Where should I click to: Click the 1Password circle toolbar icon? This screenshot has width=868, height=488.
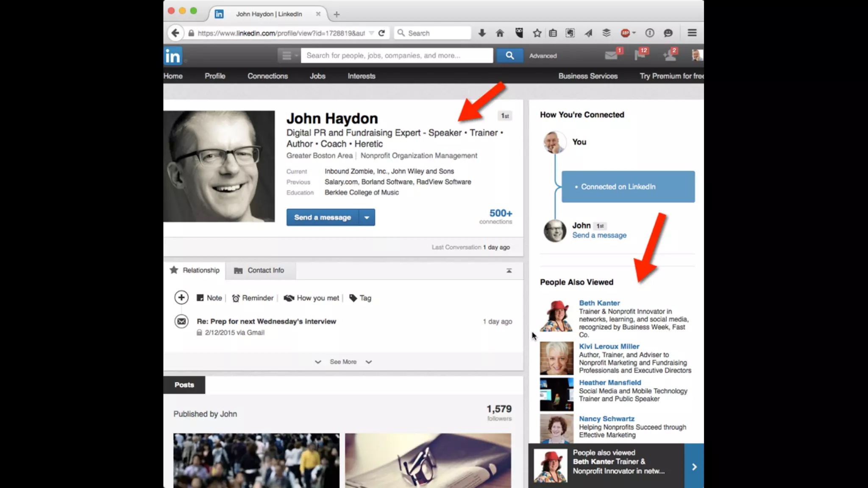(650, 33)
